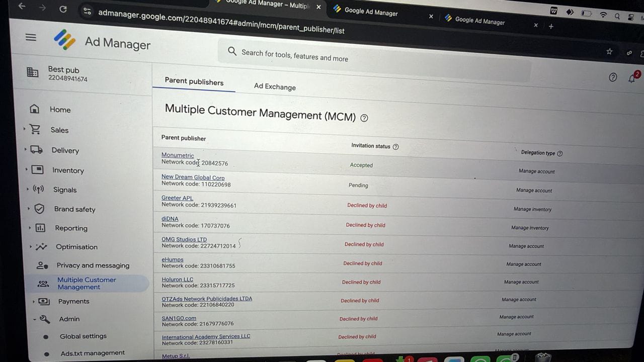Expand the Signals menu arrow
This screenshot has height=362, width=644.
click(x=27, y=189)
